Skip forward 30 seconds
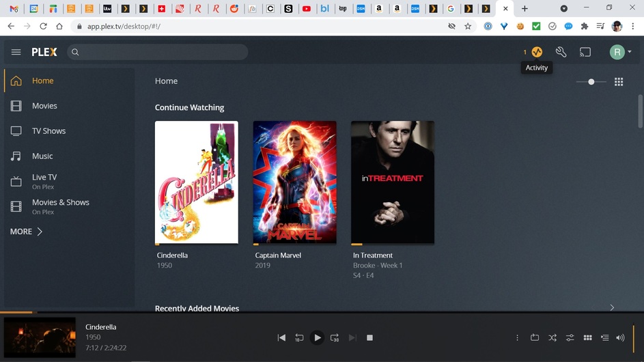 [x=335, y=338]
